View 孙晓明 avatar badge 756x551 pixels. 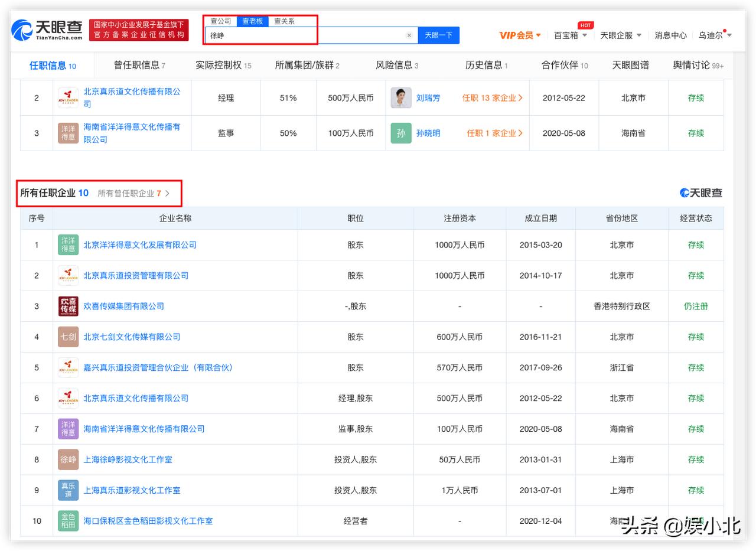(401, 133)
